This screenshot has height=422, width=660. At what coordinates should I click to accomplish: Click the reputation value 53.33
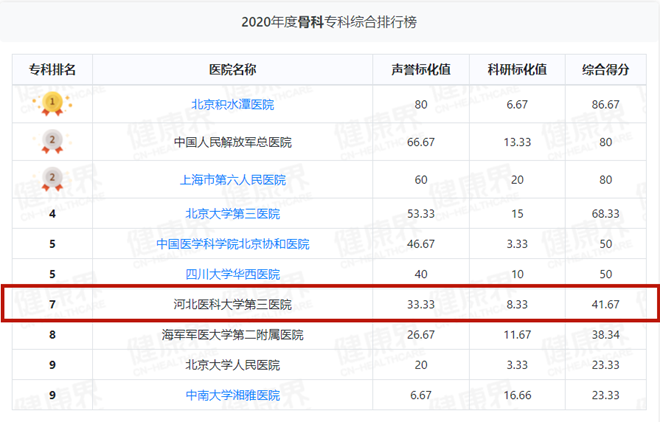point(420,214)
